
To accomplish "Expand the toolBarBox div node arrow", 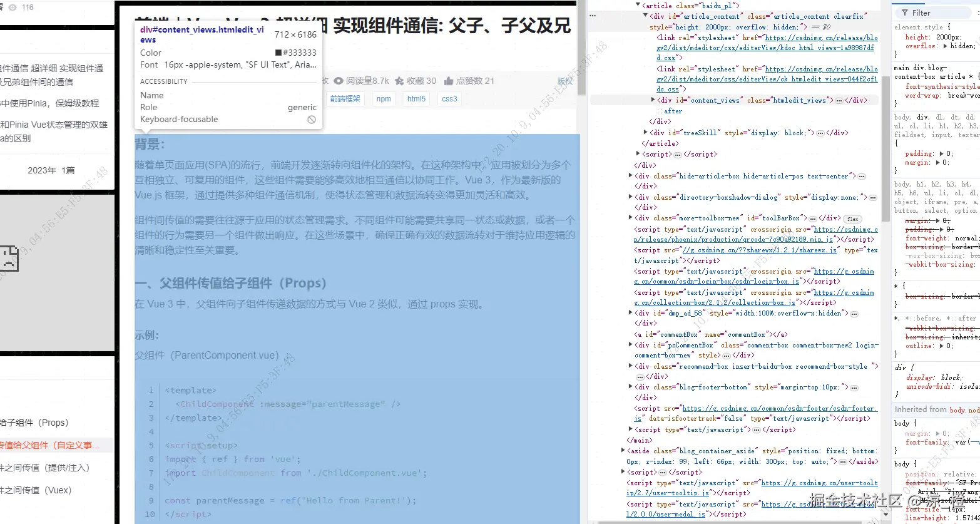I will (x=631, y=218).
